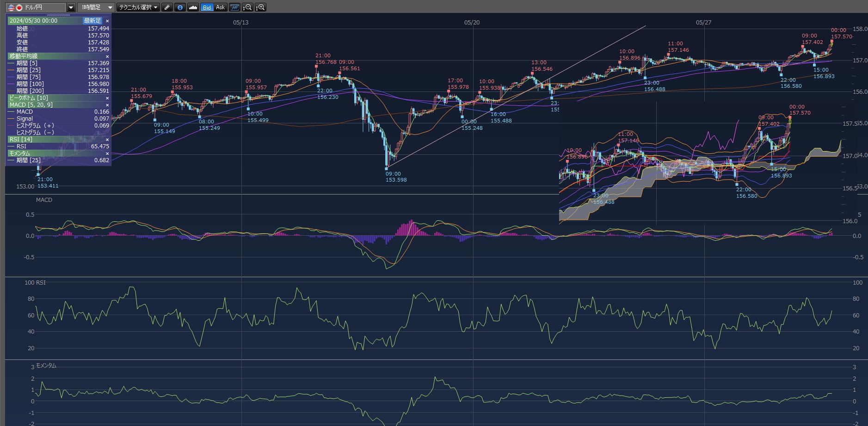Close the モメンタム indicator section
This screenshot has height=426, width=868.
(107, 153)
